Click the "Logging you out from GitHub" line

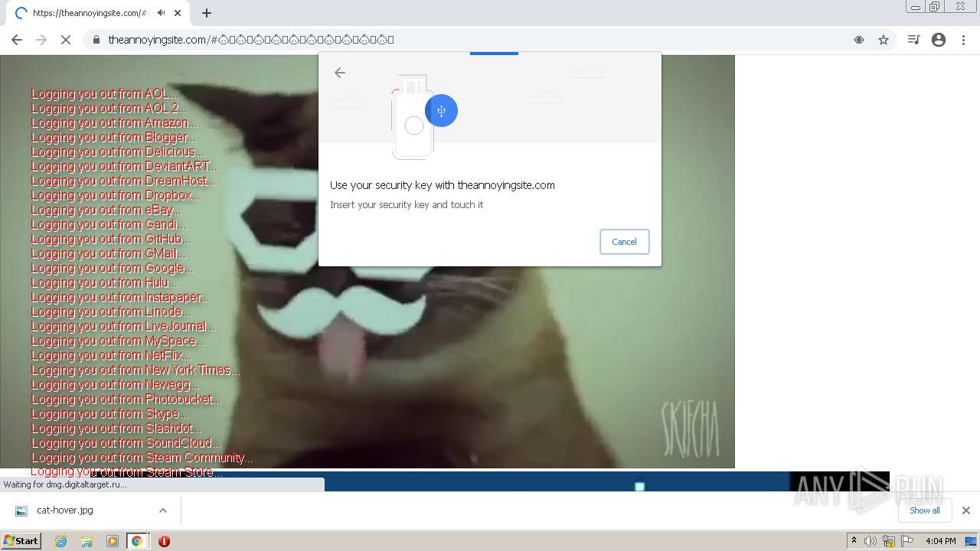point(111,239)
